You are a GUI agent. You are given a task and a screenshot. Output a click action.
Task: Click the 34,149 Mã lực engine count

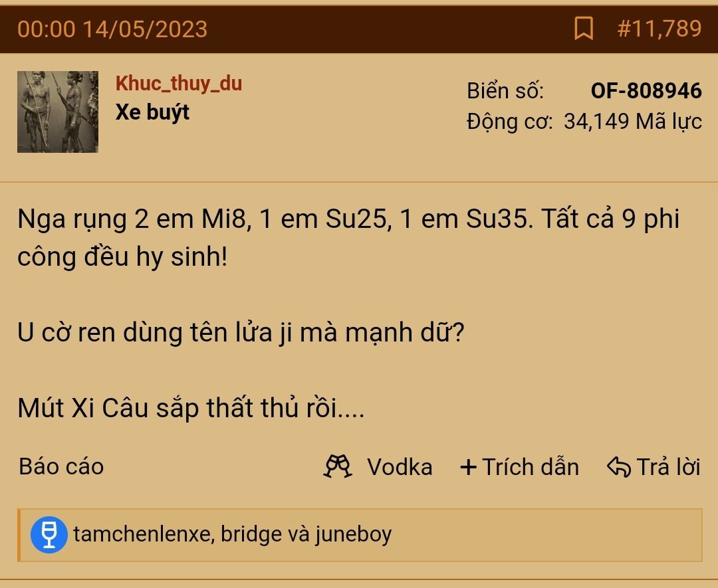tap(632, 122)
